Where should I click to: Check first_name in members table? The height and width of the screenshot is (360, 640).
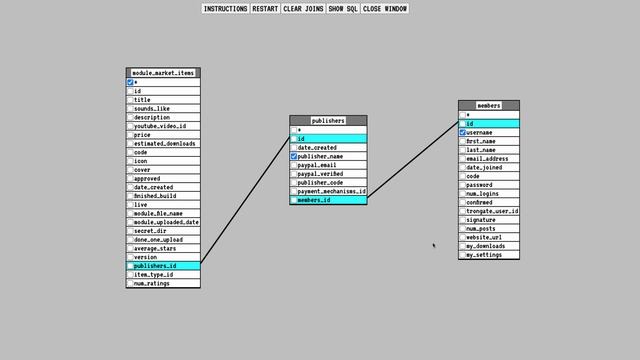(462, 141)
